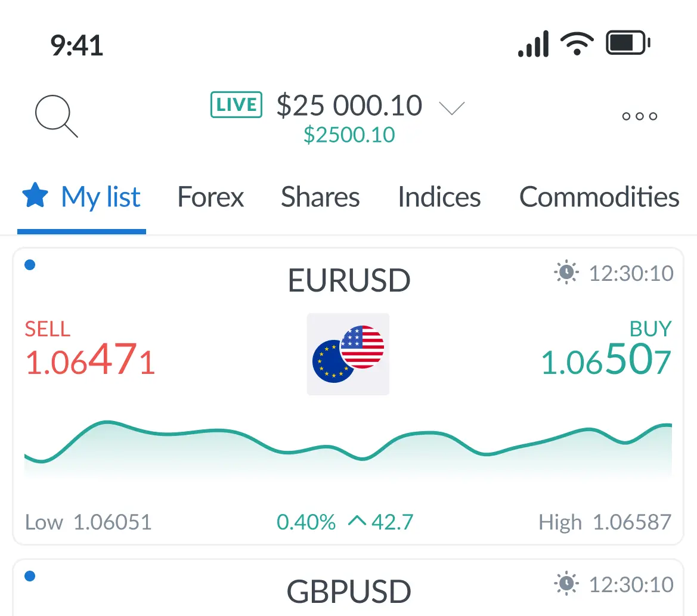Tap the blue dot indicator on EURUSD card

[x=30, y=265]
